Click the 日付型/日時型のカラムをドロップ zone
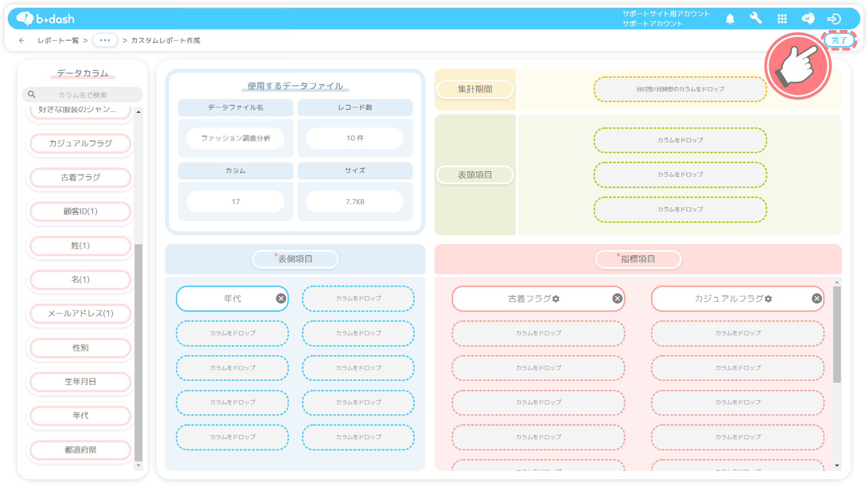The width and height of the screenshot is (868, 488). tap(680, 89)
